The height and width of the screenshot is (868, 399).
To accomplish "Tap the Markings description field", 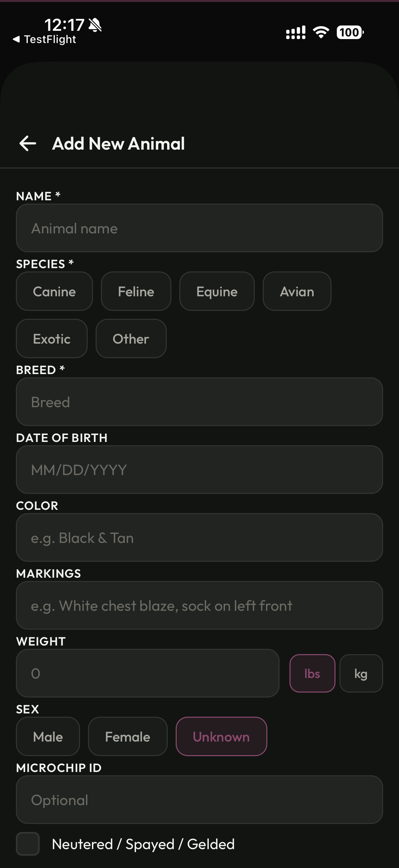I will point(199,605).
